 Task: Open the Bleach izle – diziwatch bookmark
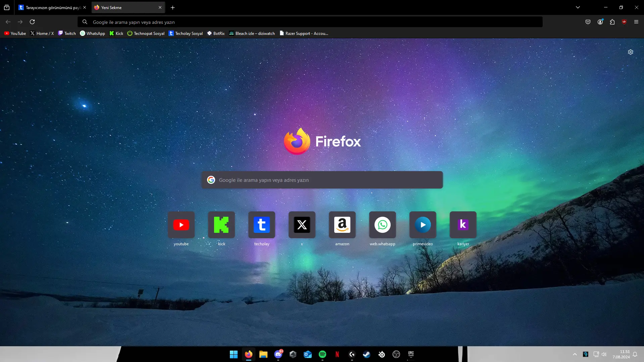252,33
